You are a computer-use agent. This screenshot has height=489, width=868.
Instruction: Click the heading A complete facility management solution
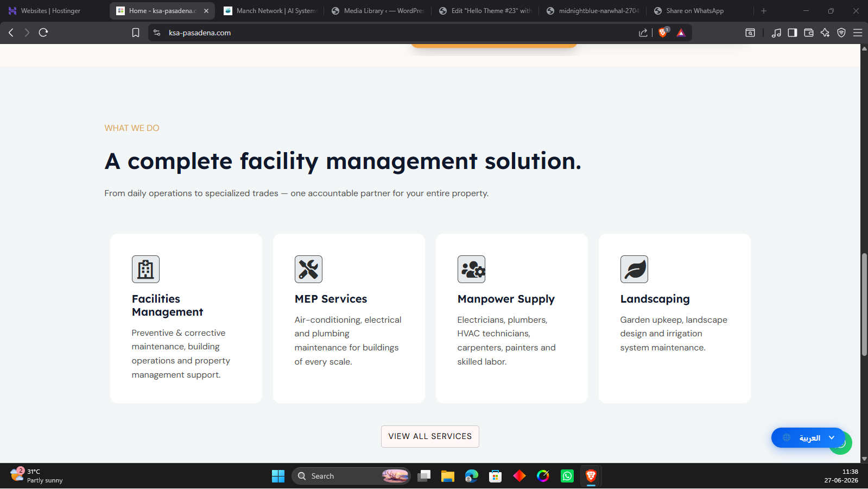coord(343,161)
